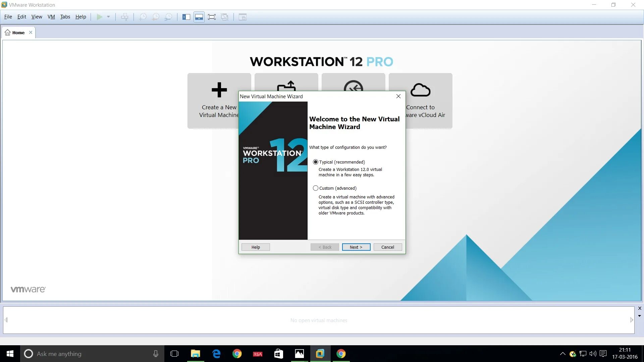Toggle the thumbnail bar icon
The image size is (644, 362).
(x=199, y=17)
